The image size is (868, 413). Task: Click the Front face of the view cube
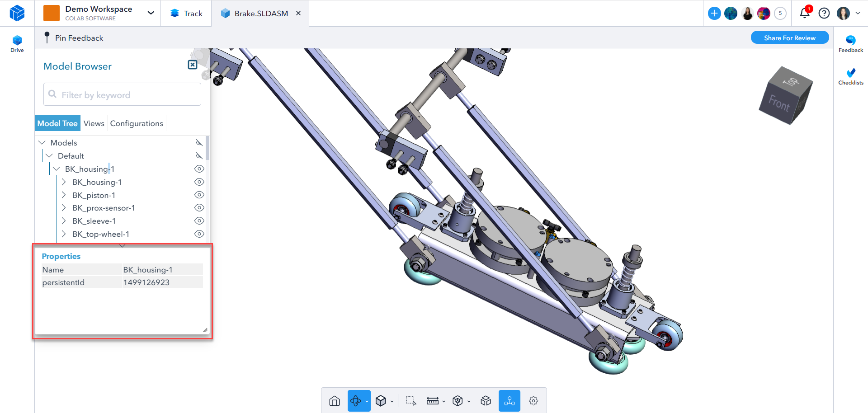point(779,103)
